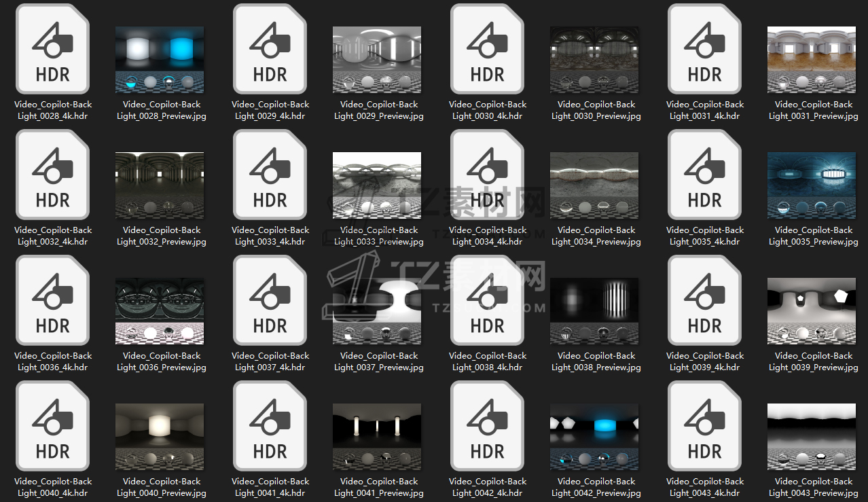Image resolution: width=868 pixels, height=502 pixels.
Task: Click the file name text BackLight_0039_4k.hdr
Action: 705,361
